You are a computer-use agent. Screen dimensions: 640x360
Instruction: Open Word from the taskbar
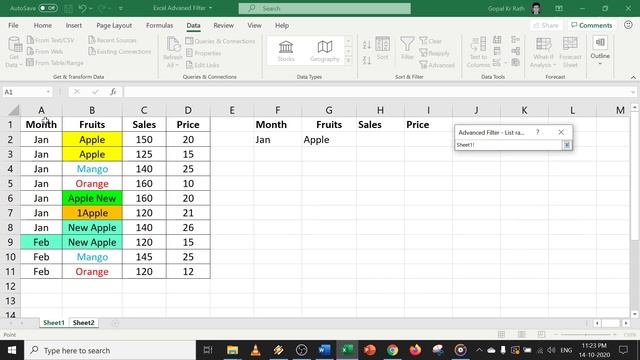[324, 350]
